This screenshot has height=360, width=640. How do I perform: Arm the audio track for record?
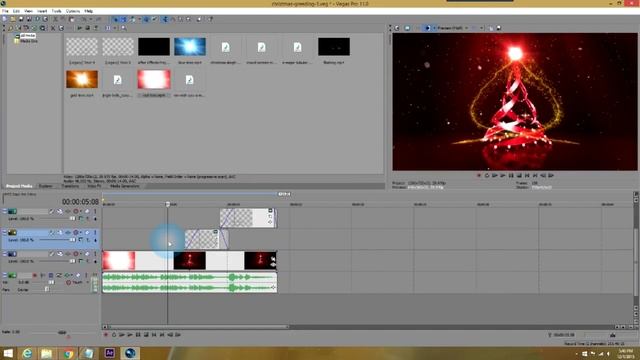tap(35, 275)
